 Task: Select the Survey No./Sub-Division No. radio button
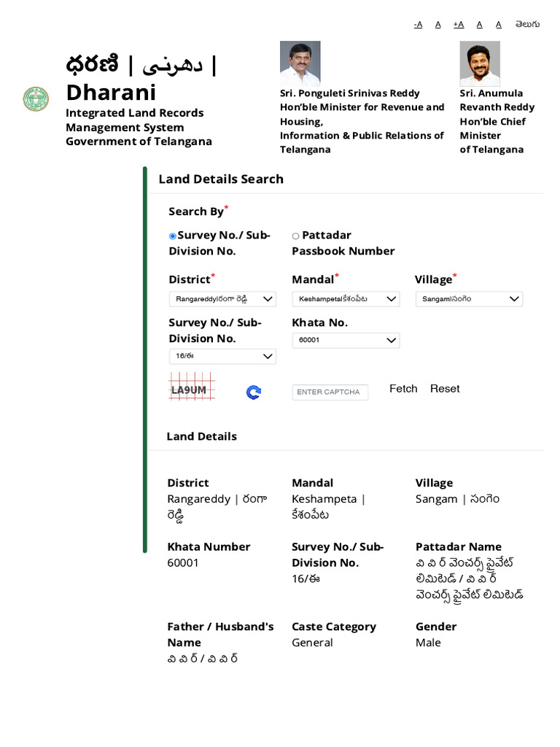click(173, 236)
